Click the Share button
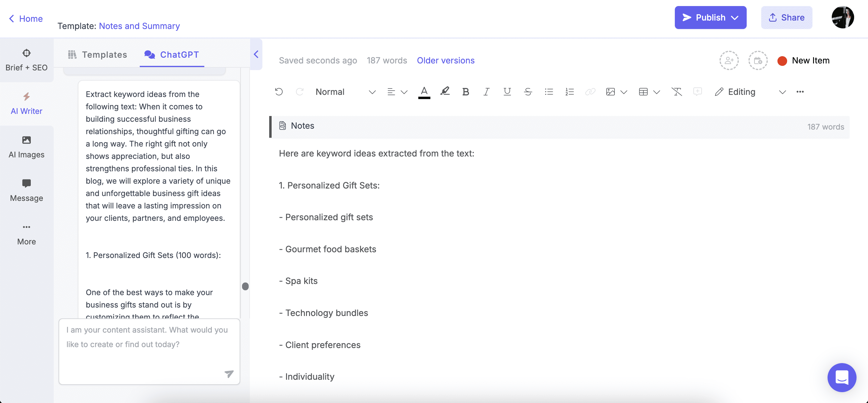The height and width of the screenshot is (403, 868). pyautogui.click(x=787, y=18)
